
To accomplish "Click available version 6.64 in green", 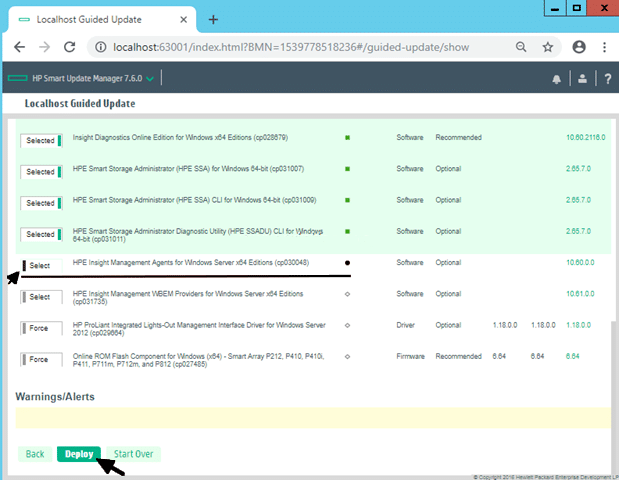I will click(x=572, y=356).
